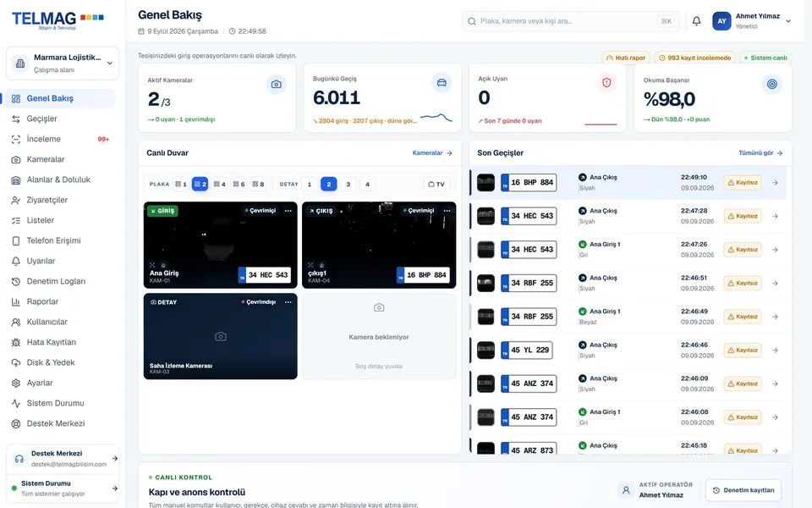
Task: Open the notifications bell
Action: click(696, 21)
